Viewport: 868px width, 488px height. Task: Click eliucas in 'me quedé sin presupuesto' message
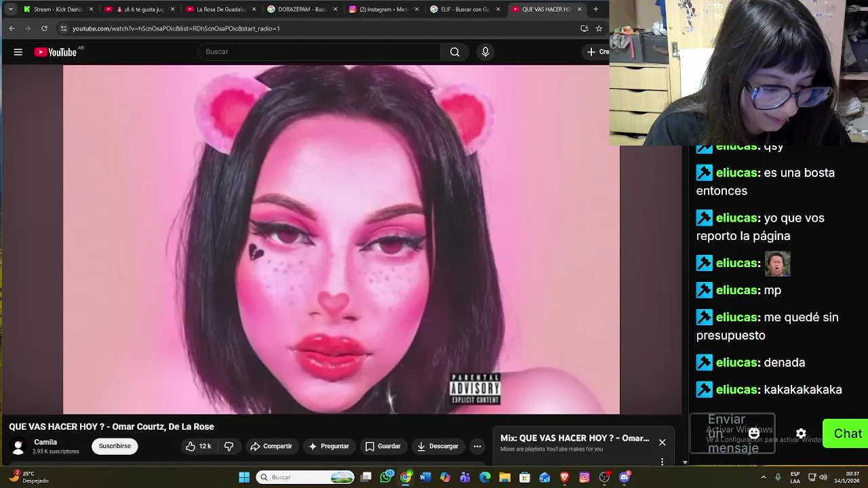point(736,317)
